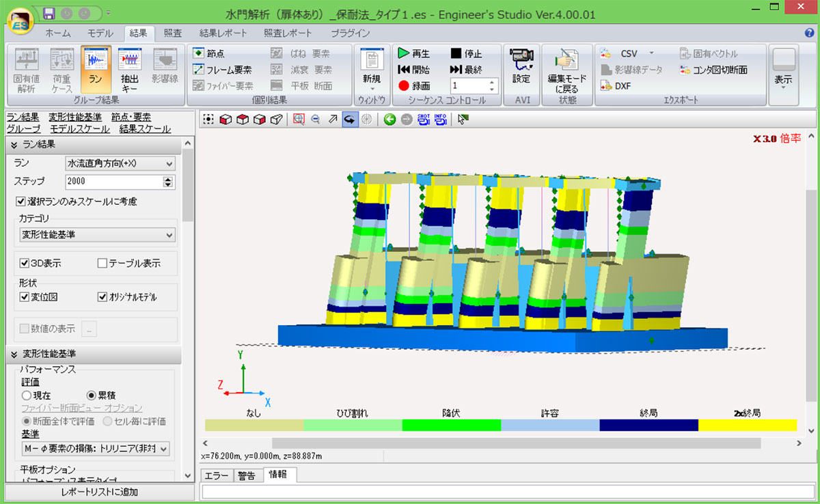Click the モデルスケール link
The height and width of the screenshot is (504, 820).
(80, 128)
